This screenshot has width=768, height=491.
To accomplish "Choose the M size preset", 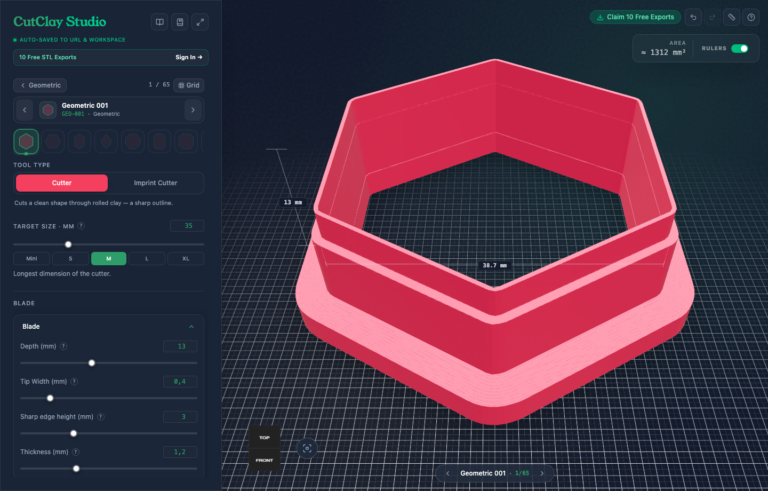I will pos(109,259).
